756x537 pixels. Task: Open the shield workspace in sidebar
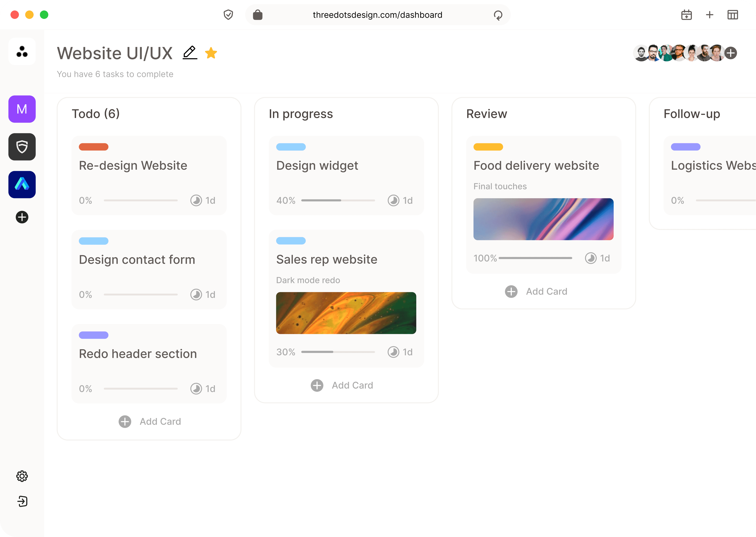click(x=22, y=147)
